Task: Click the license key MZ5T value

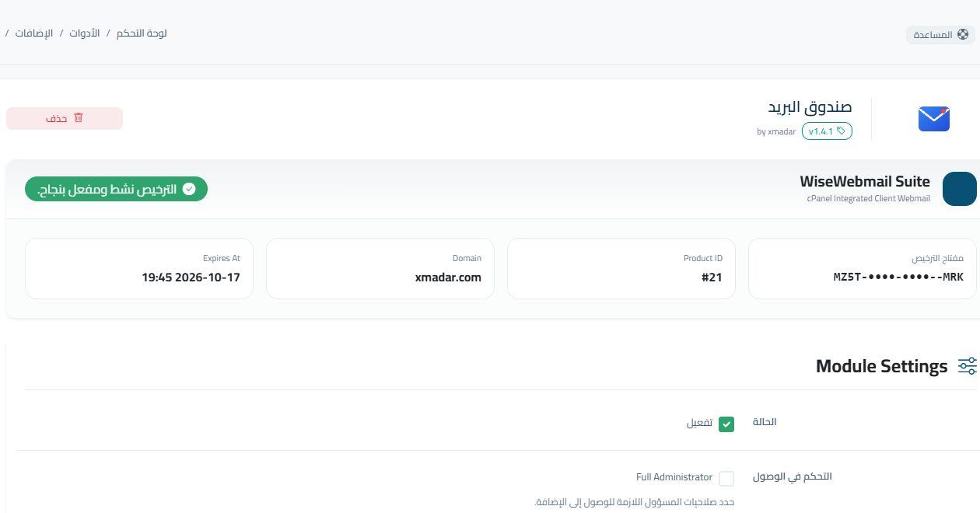Action: point(898,277)
